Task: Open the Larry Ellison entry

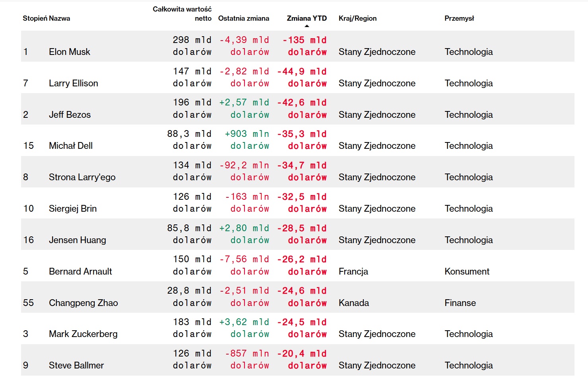Action: [74, 83]
